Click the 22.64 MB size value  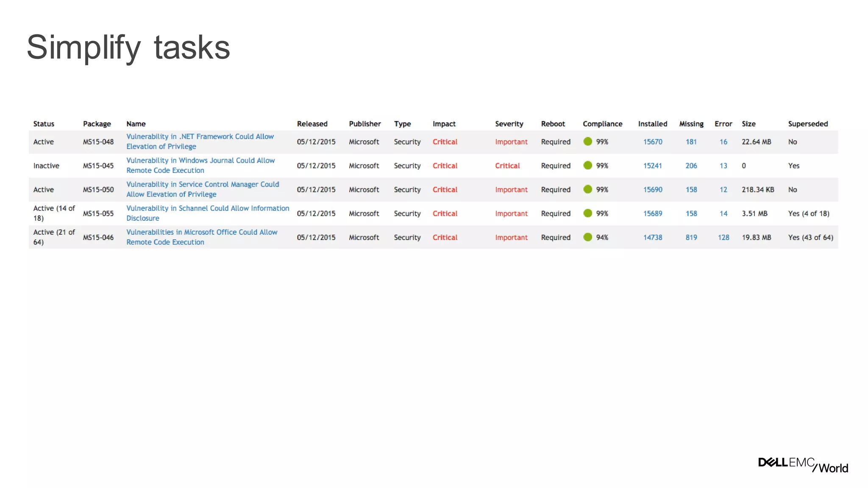point(757,142)
